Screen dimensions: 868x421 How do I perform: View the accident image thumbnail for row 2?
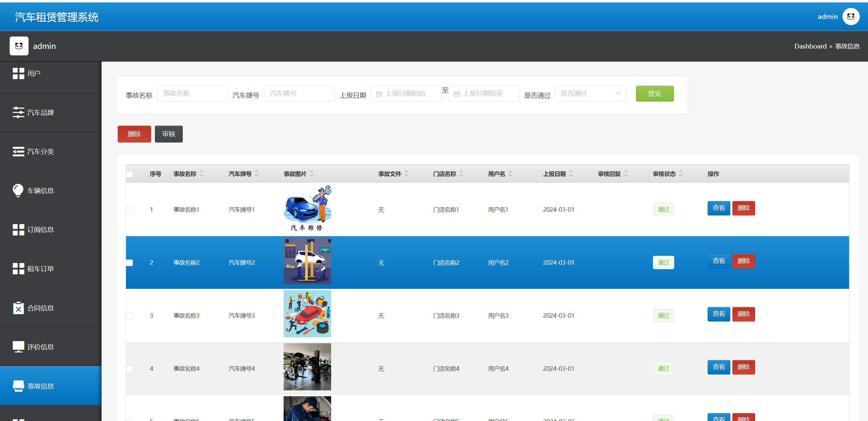pyautogui.click(x=307, y=261)
